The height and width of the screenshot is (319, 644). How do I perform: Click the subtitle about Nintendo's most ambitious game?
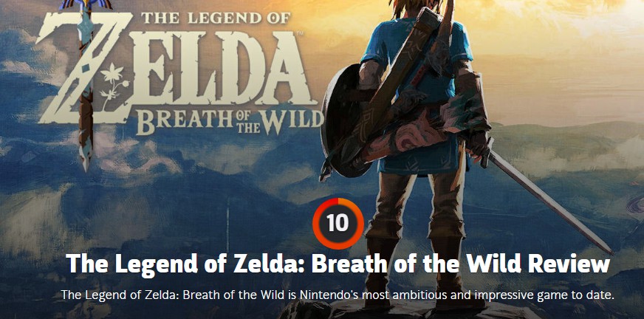[338, 295]
